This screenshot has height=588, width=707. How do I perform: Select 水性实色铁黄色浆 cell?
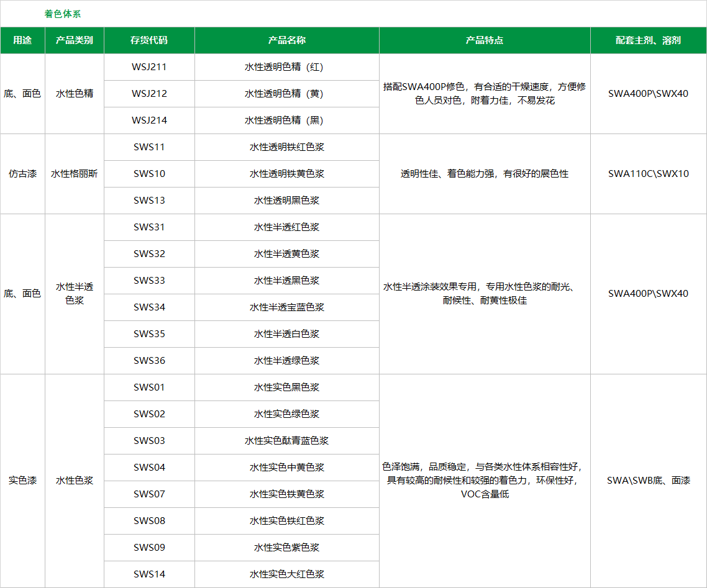click(x=287, y=494)
